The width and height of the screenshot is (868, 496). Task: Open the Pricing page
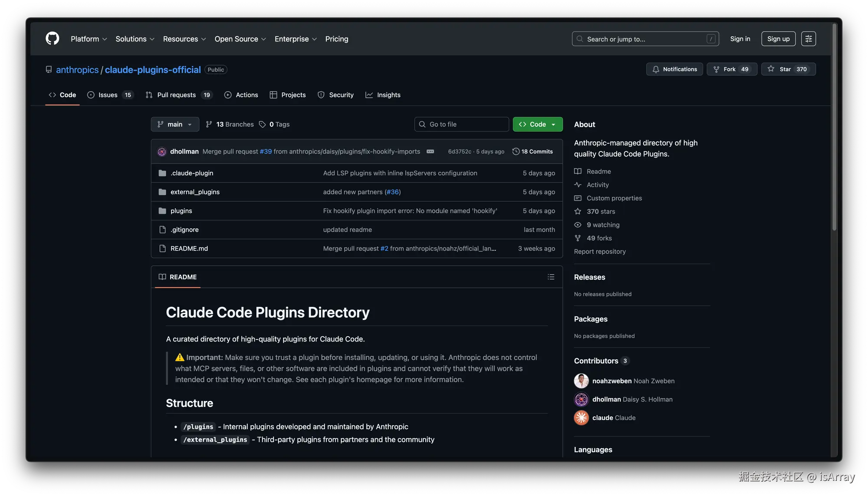pyautogui.click(x=337, y=39)
